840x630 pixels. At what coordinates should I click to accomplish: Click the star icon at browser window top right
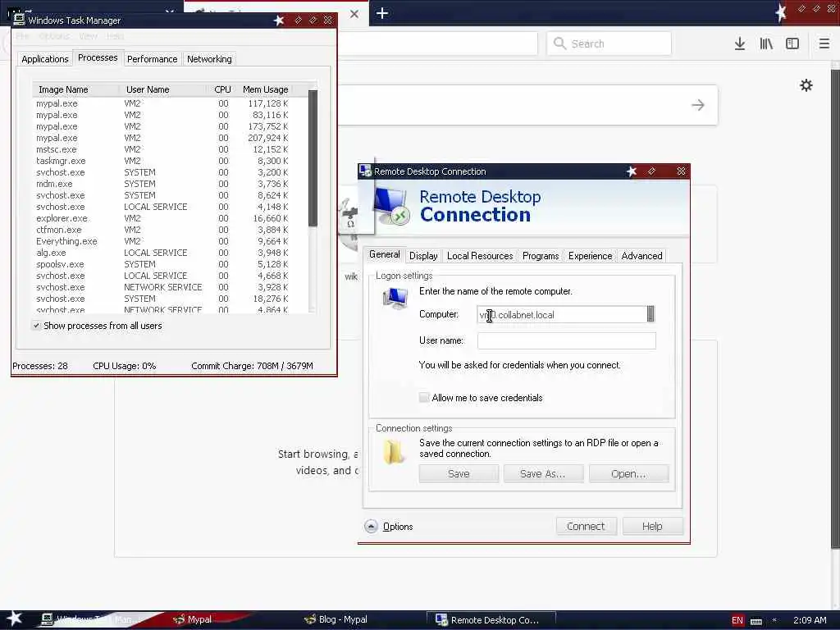pos(781,11)
